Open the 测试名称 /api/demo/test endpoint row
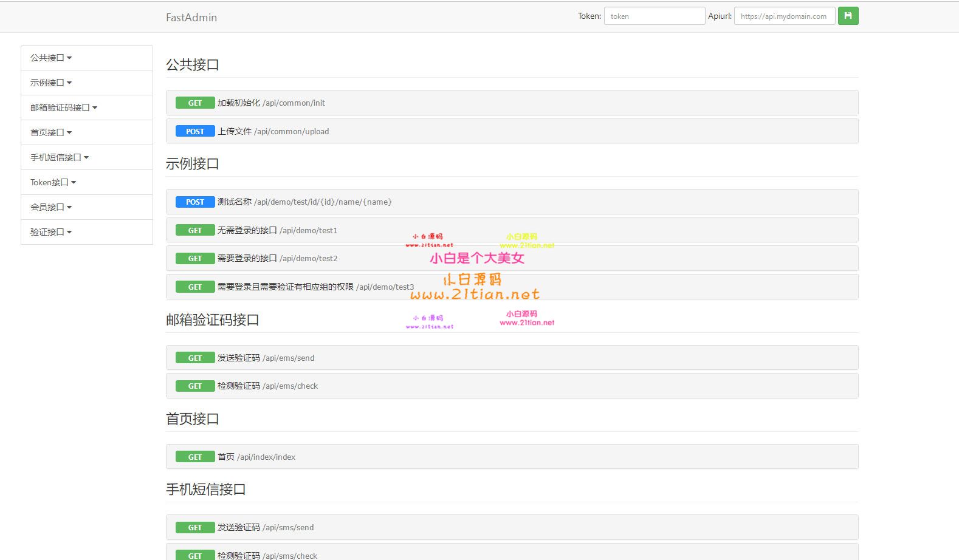The width and height of the screenshot is (959, 560). [x=512, y=202]
